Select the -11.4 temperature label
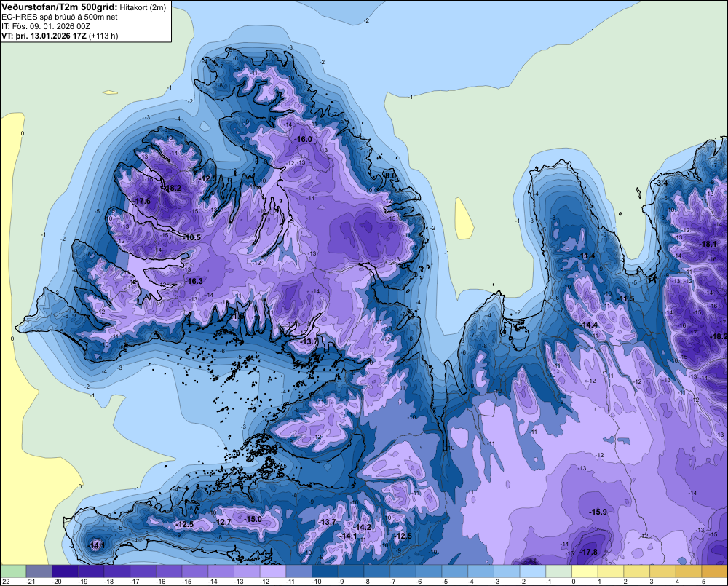728x586 pixels. tap(586, 256)
